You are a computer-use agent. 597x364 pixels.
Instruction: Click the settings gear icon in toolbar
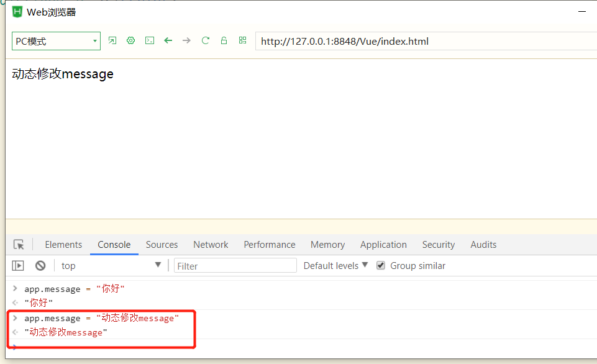coord(131,41)
